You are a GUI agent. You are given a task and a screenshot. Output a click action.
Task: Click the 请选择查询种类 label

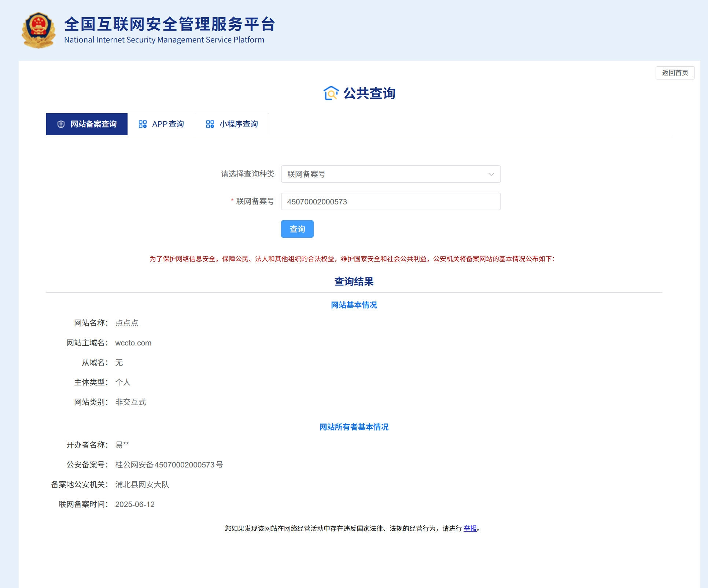point(248,174)
